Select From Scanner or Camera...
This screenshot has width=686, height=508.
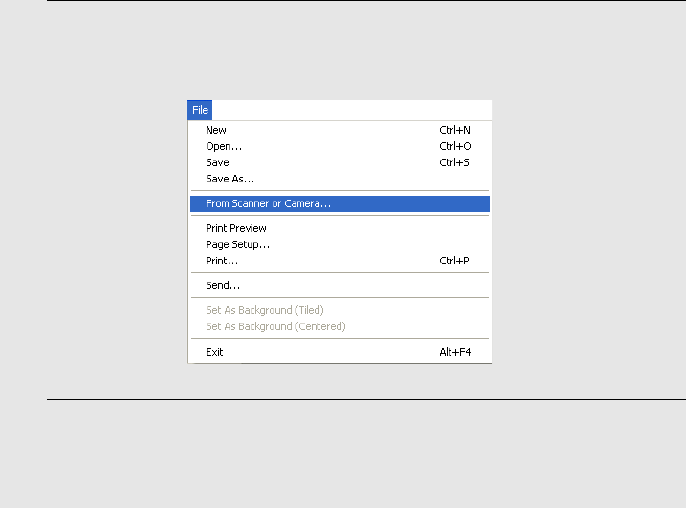pos(268,203)
